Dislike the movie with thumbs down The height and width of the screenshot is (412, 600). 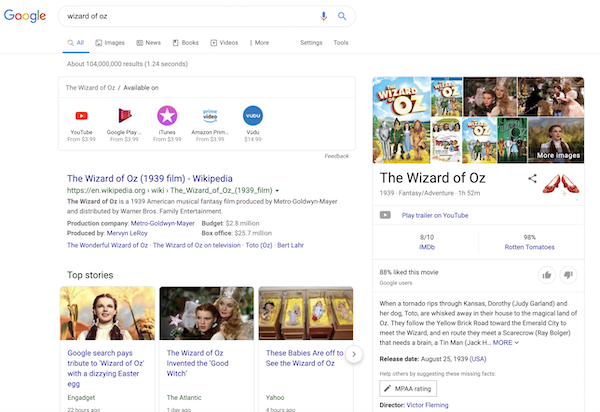click(x=568, y=275)
